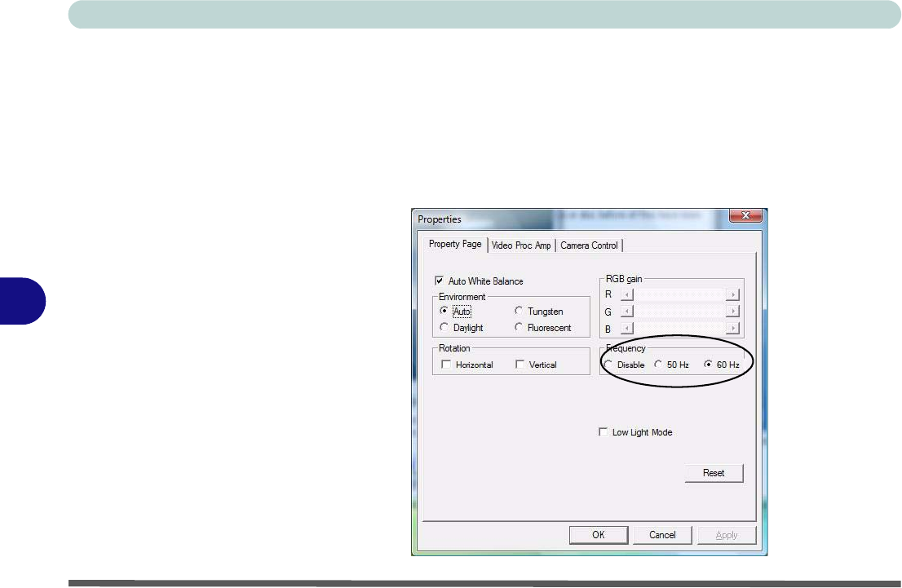Click the B gain left arrow
The width and height of the screenshot is (902, 588).
(x=627, y=329)
